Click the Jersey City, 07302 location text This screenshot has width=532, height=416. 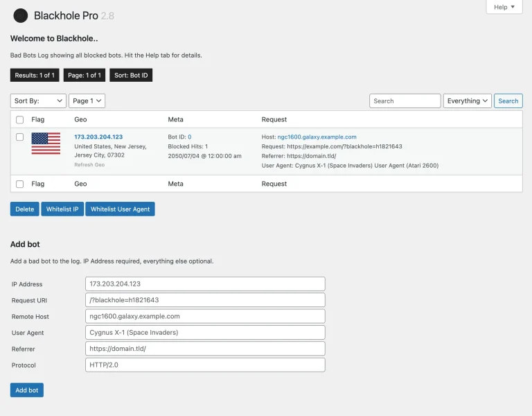click(100, 155)
